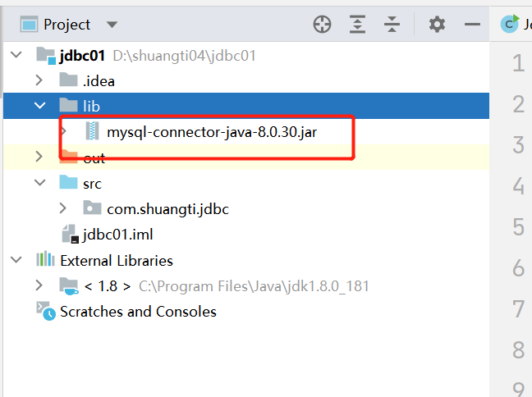
Task: Click the Expand All toolbar icon
Action: 357,25
